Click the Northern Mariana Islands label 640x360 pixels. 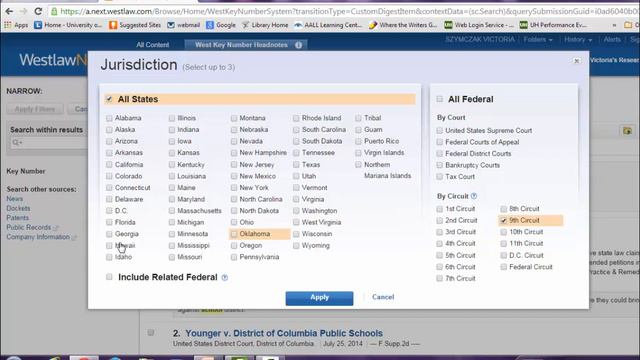[x=387, y=170]
